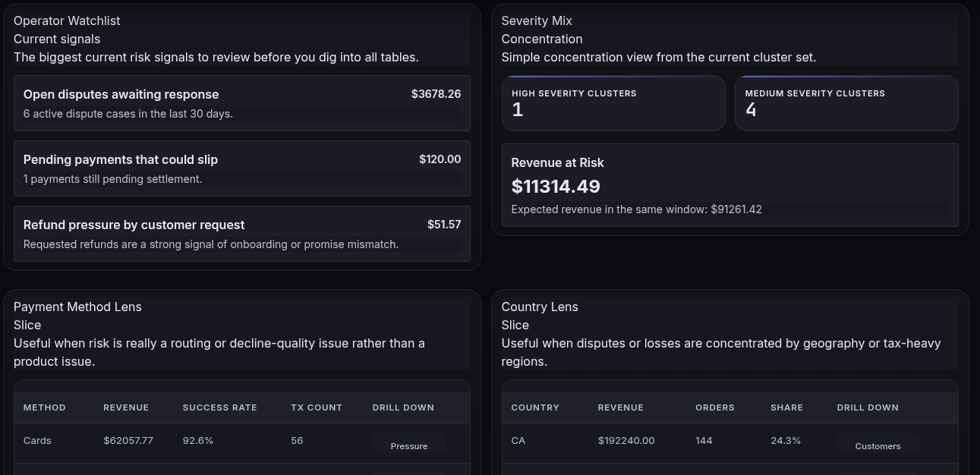The width and height of the screenshot is (980, 475).
Task: Click the $11314.49 revenue at risk value
Action: (556, 186)
